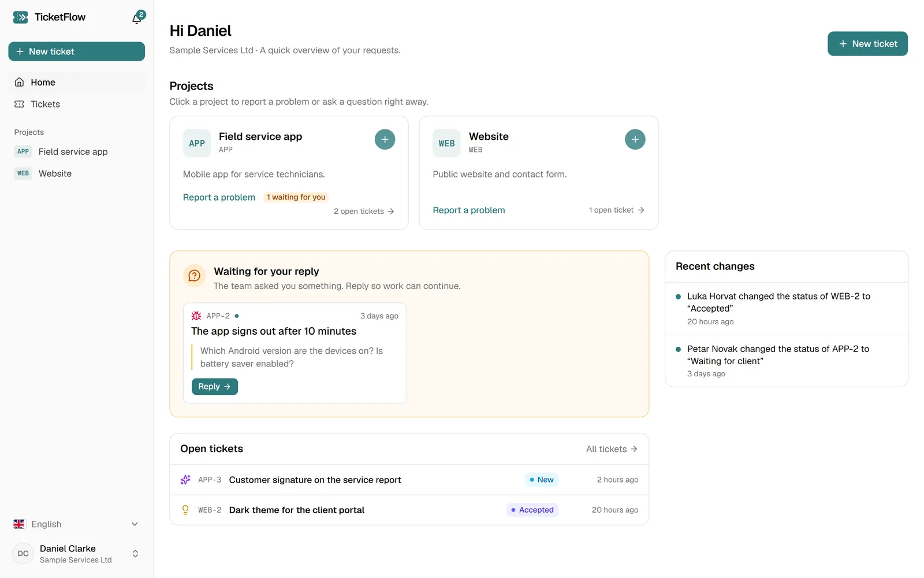Image resolution: width=924 pixels, height=578 pixels.
Task: Report a problem for Website
Action: coord(469,210)
